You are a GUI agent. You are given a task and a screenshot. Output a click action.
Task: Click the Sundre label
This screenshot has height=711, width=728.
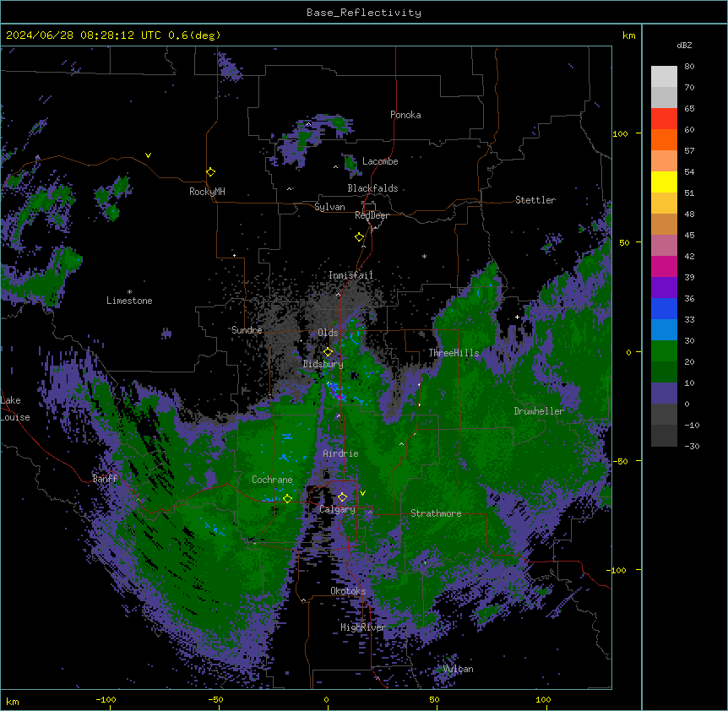tap(247, 330)
